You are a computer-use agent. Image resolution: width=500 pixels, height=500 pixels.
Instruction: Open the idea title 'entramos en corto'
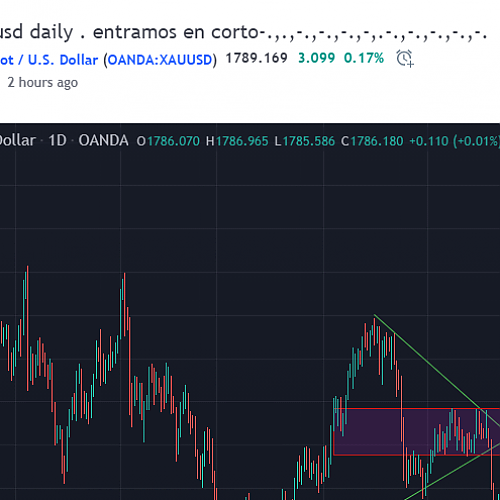click(x=176, y=32)
